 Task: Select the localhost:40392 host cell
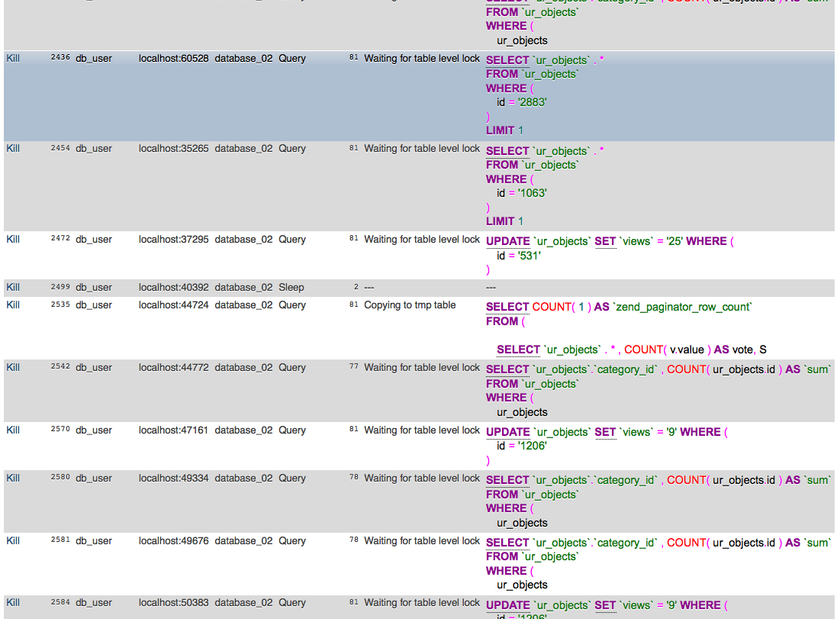click(173, 288)
